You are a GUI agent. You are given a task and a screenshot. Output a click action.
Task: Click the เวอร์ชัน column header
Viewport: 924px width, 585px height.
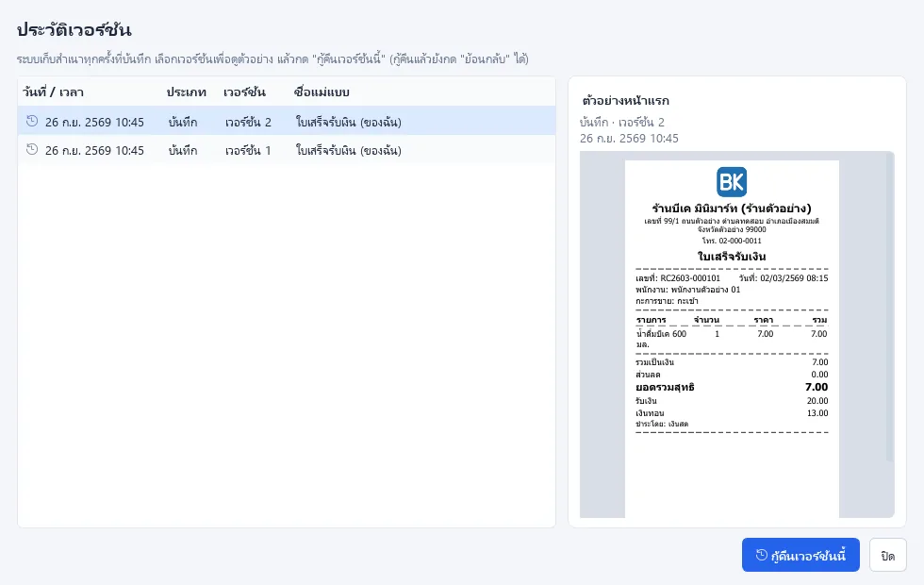coord(244,92)
